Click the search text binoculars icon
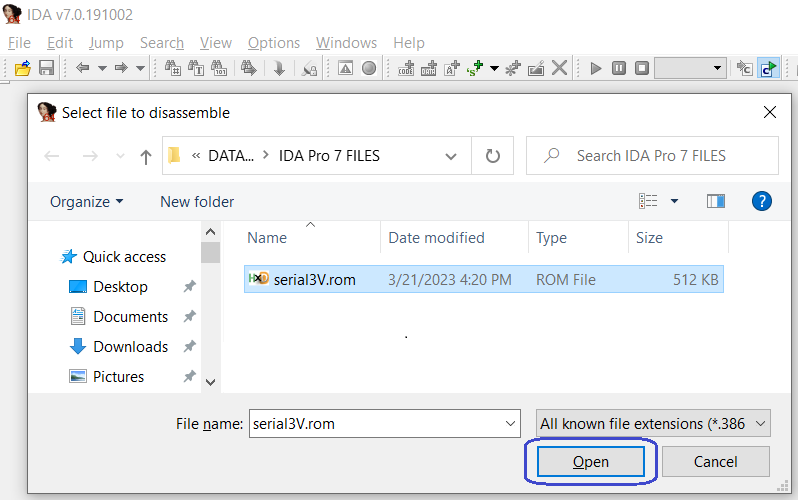Viewport: 798px width, 500px height. click(x=196, y=68)
